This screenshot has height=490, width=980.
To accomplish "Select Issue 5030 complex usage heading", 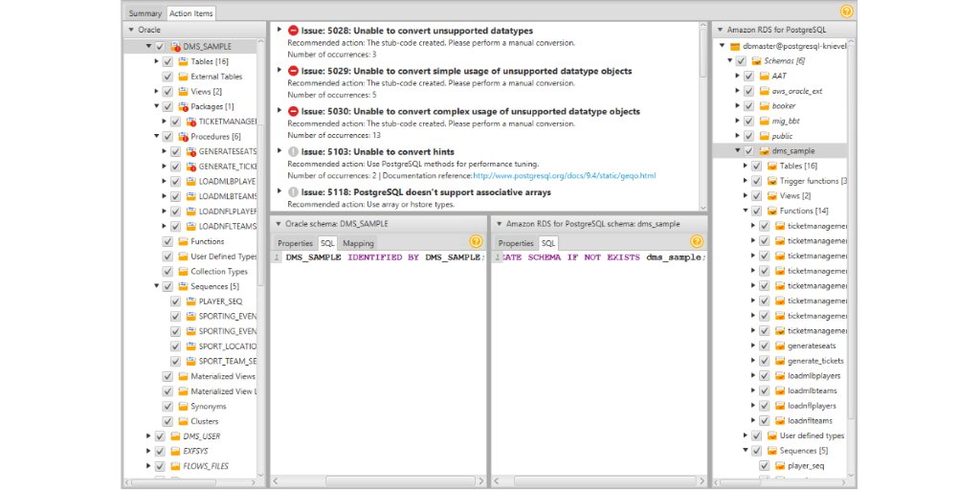I will tap(471, 111).
